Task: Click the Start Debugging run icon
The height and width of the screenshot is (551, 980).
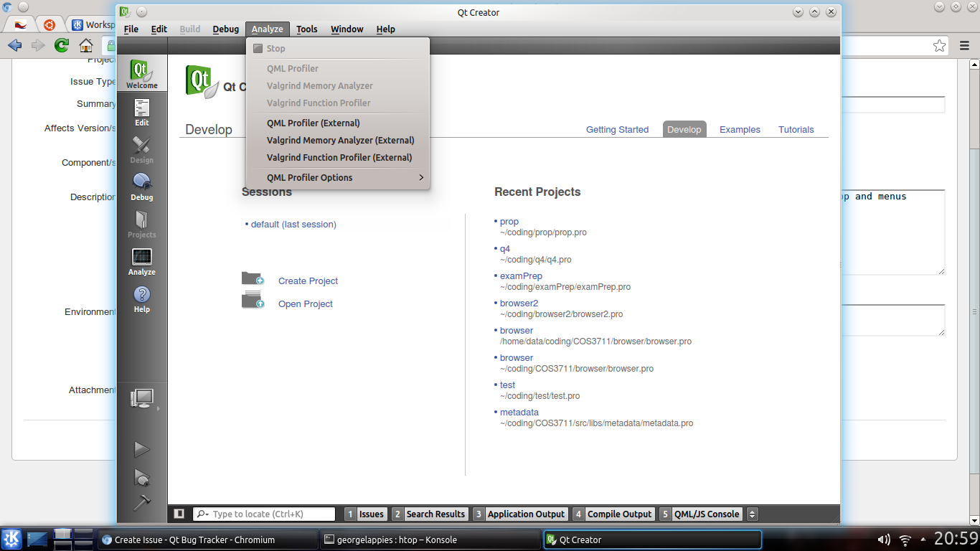Action: 142,477
